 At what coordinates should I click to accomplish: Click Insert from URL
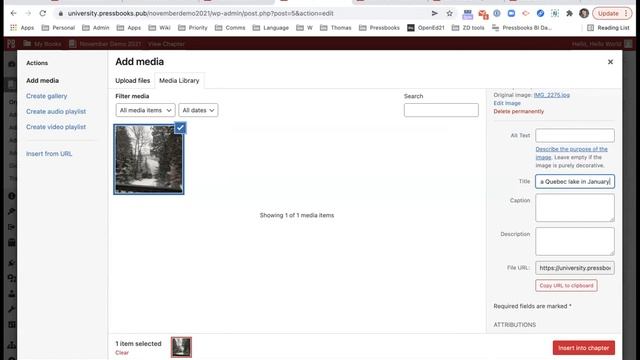pyautogui.click(x=49, y=154)
